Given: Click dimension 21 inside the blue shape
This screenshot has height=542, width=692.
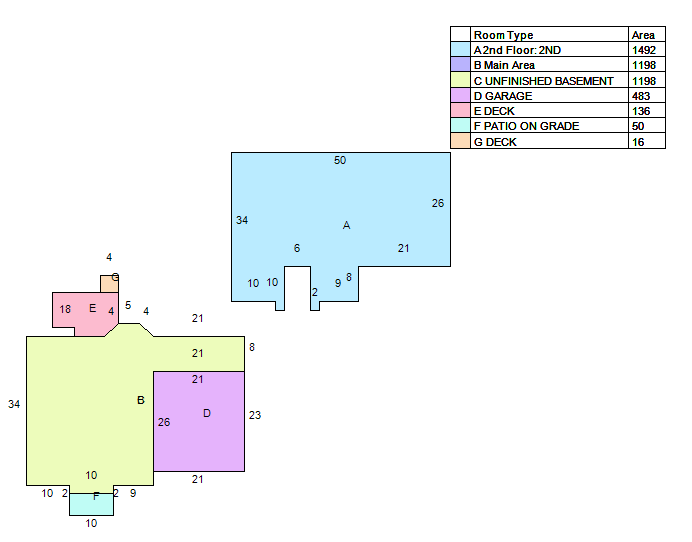Looking at the screenshot, I should tap(403, 248).
